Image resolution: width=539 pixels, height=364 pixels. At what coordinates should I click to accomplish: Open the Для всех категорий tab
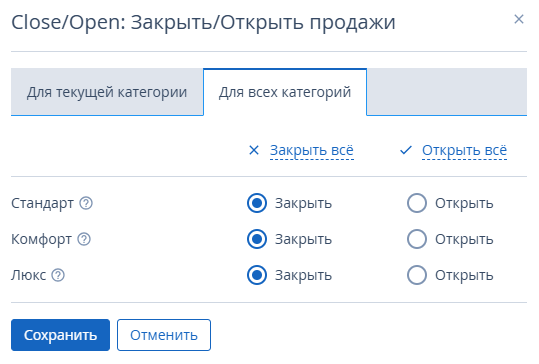coord(285,92)
